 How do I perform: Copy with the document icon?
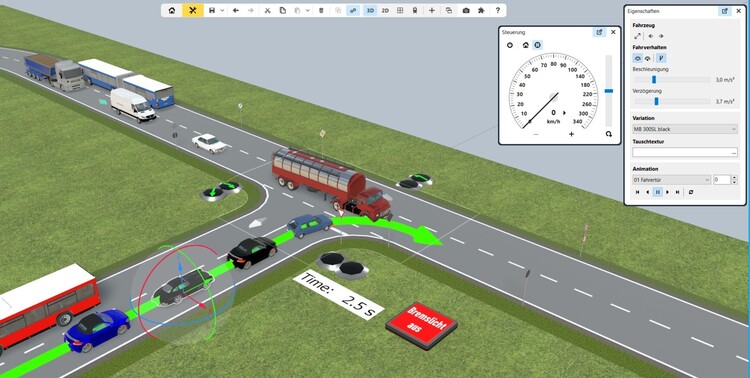click(x=283, y=11)
